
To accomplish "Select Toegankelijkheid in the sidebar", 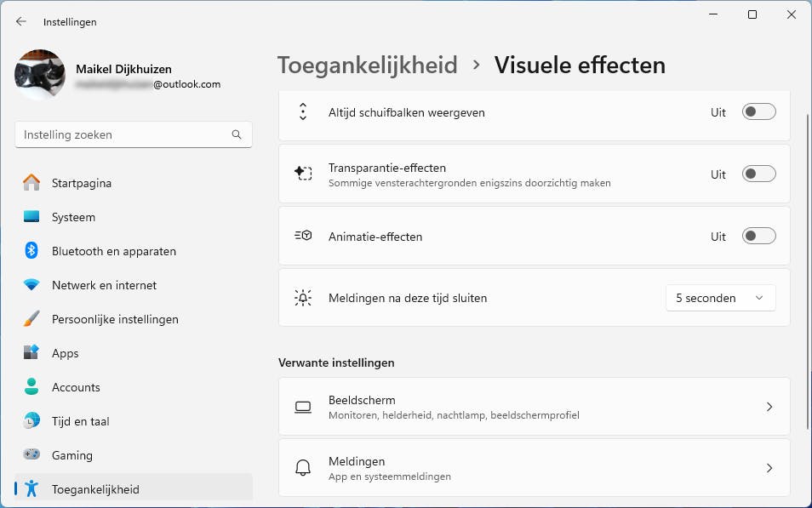I will [95, 489].
